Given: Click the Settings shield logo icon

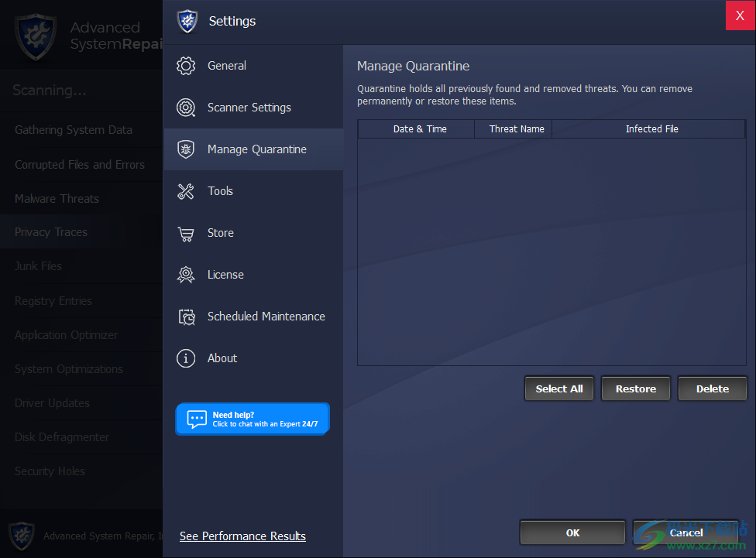Looking at the screenshot, I should 187,21.
